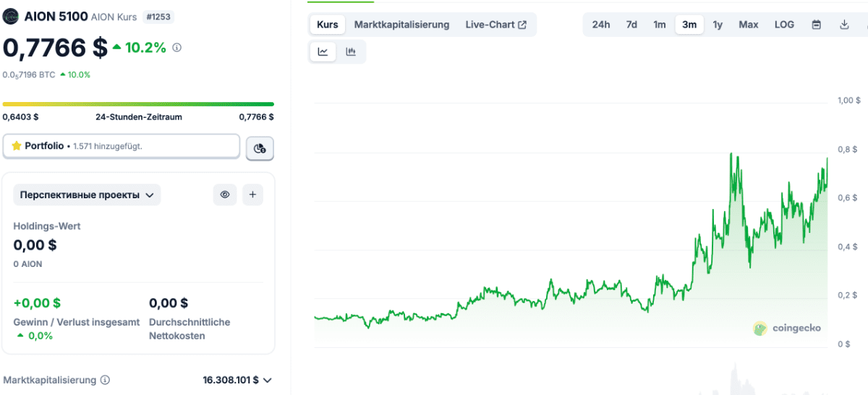The height and width of the screenshot is (395, 868).
Task: Click the Marktkapitalisierung info icon
Action: pyautogui.click(x=105, y=380)
